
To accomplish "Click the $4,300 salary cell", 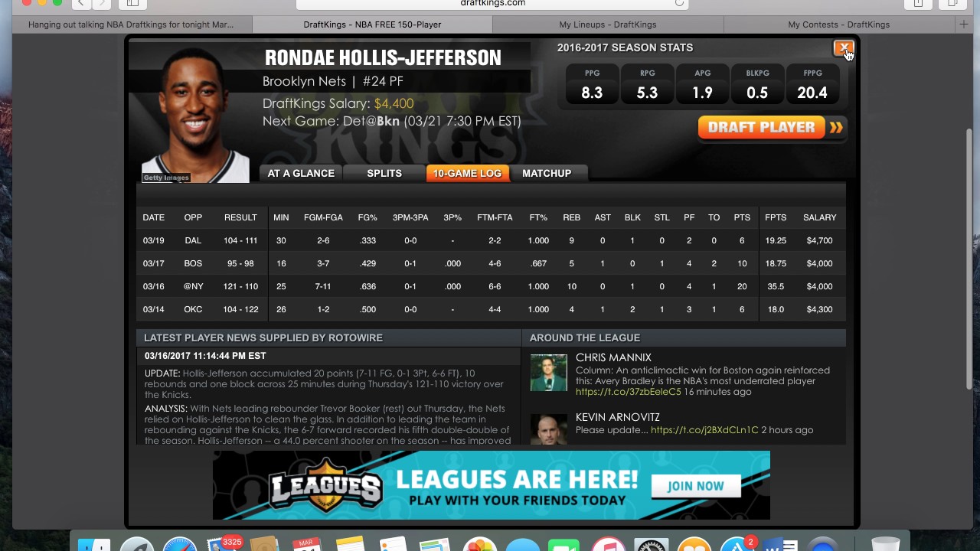I will tap(819, 309).
